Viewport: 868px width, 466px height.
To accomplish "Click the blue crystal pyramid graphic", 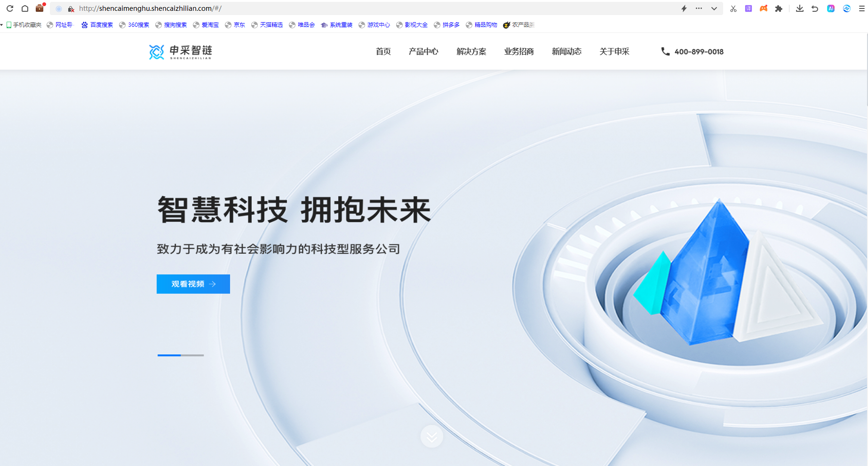I will click(705, 273).
